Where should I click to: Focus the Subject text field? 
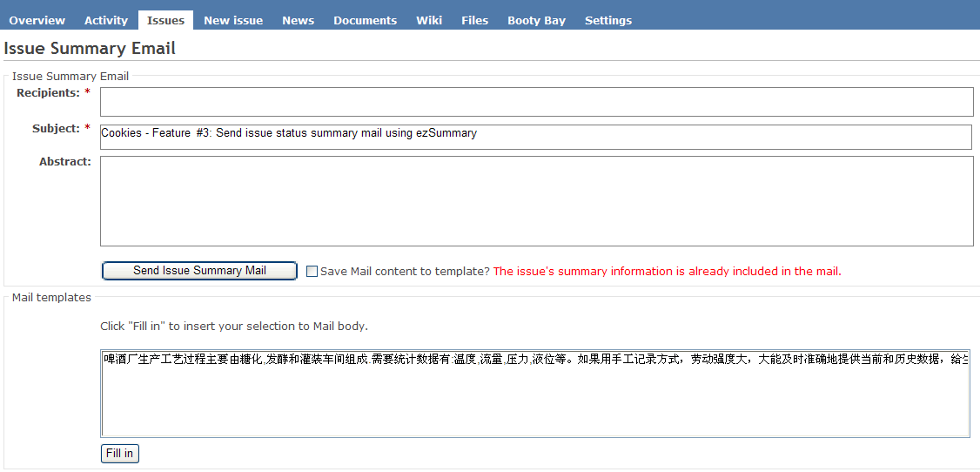[x=536, y=137]
